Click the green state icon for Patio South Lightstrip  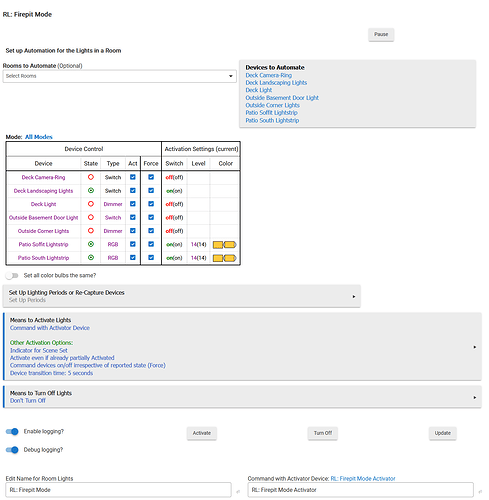(x=91, y=258)
